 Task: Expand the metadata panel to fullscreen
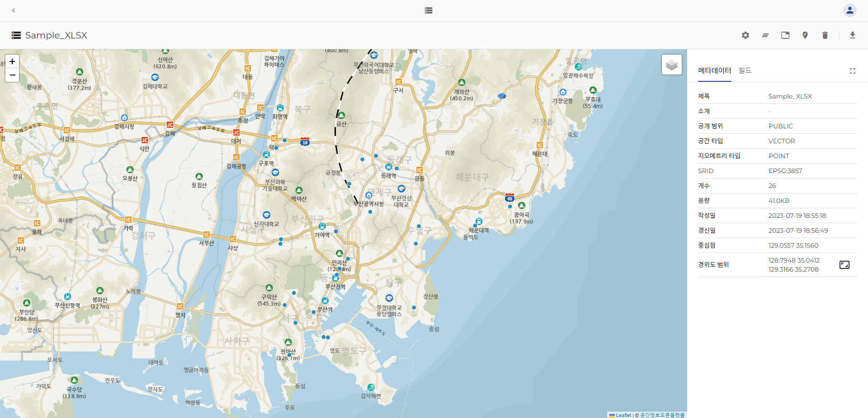(x=853, y=71)
